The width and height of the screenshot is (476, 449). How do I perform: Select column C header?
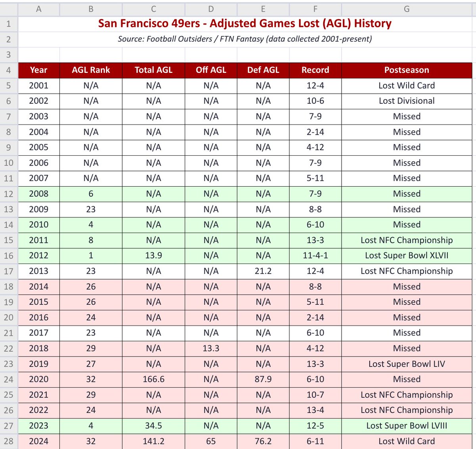(154, 9)
